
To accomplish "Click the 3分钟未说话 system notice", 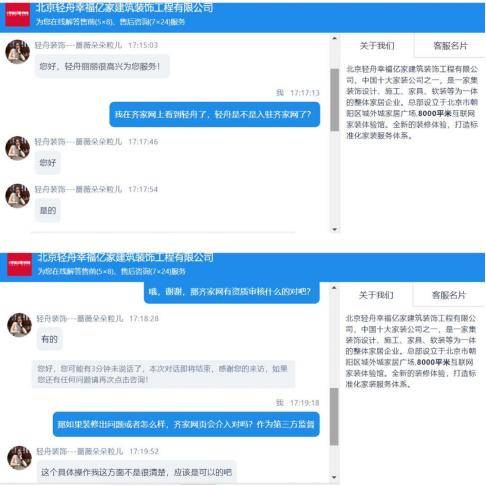I will point(163,374).
